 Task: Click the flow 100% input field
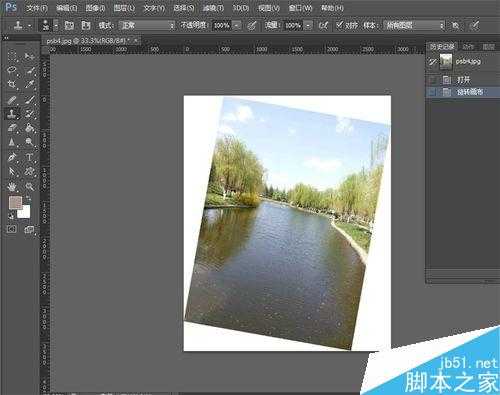[294, 26]
